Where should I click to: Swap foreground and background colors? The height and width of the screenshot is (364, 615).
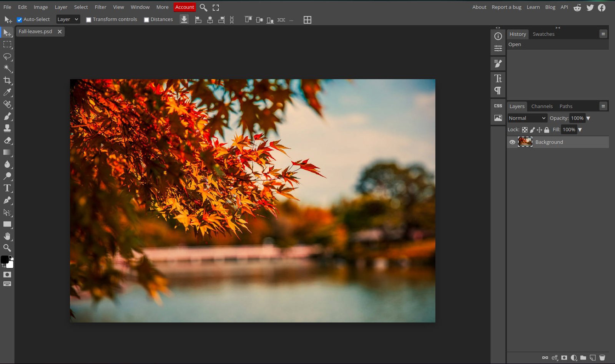[3, 266]
